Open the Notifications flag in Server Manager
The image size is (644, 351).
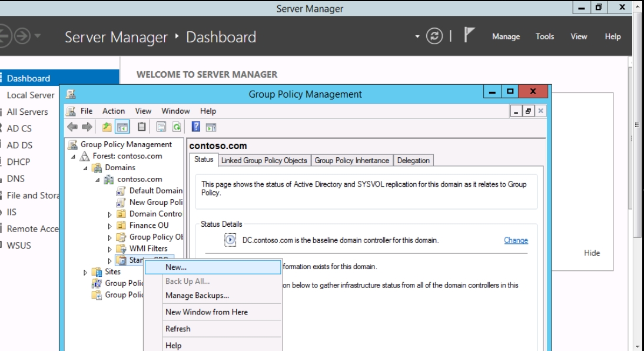tap(470, 36)
